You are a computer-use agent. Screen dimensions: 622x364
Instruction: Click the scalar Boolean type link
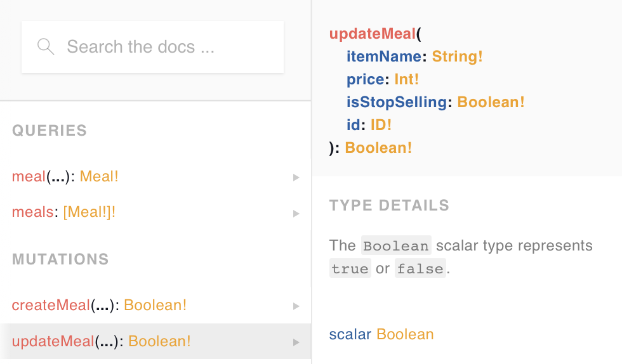[405, 334]
